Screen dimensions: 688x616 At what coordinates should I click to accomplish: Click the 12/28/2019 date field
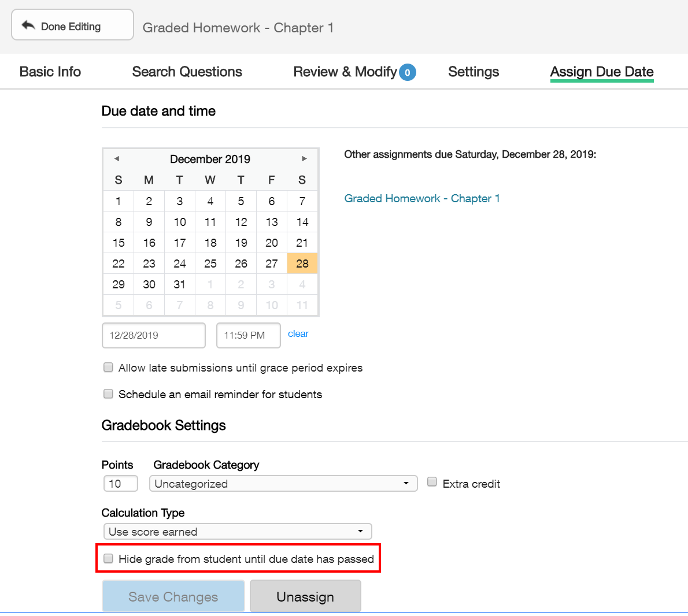click(x=153, y=335)
